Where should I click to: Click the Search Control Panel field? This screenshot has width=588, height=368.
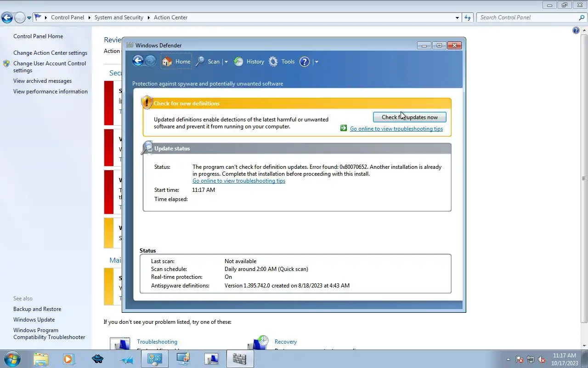(x=527, y=17)
